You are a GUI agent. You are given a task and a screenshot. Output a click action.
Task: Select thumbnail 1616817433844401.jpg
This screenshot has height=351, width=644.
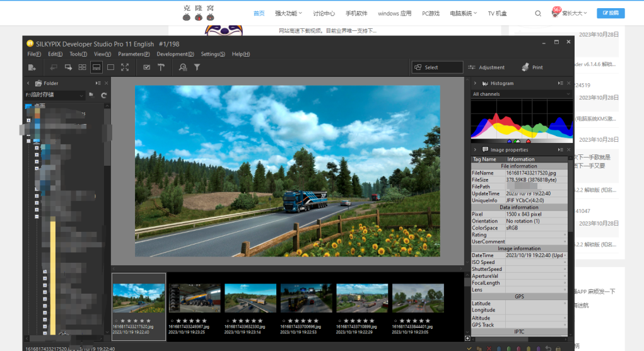[418, 299]
